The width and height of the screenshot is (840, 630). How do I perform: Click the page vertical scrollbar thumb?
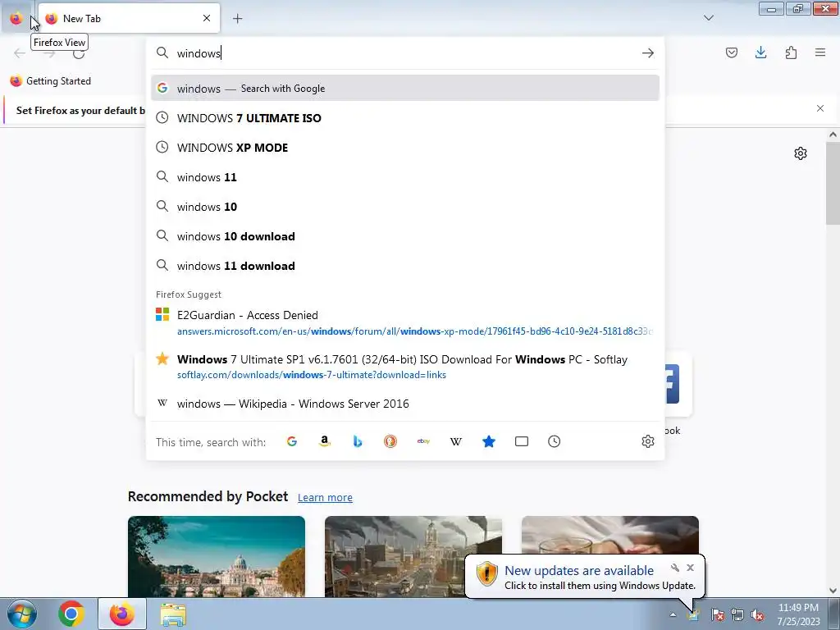[x=833, y=183]
